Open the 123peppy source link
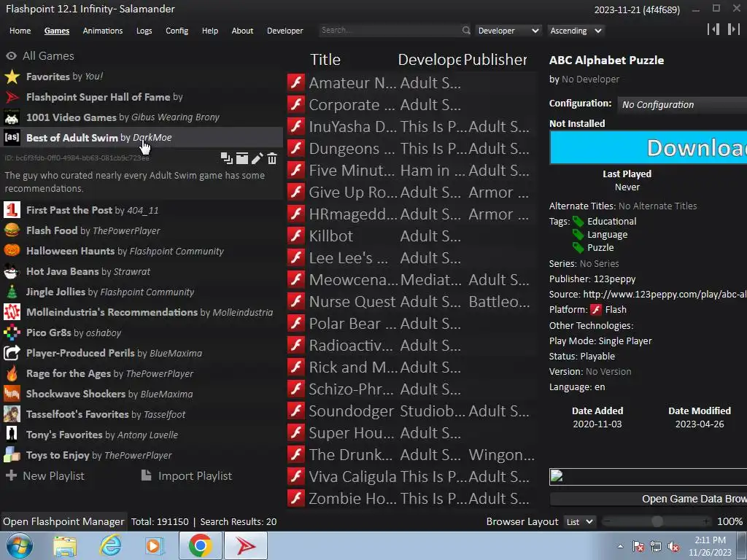747x560 pixels. pyautogui.click(x=665, y=295)
